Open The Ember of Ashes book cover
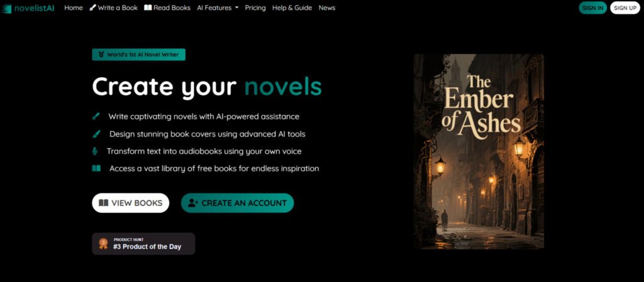The width and height of the screenshot is (644, 282). click(x=479, y=151)
